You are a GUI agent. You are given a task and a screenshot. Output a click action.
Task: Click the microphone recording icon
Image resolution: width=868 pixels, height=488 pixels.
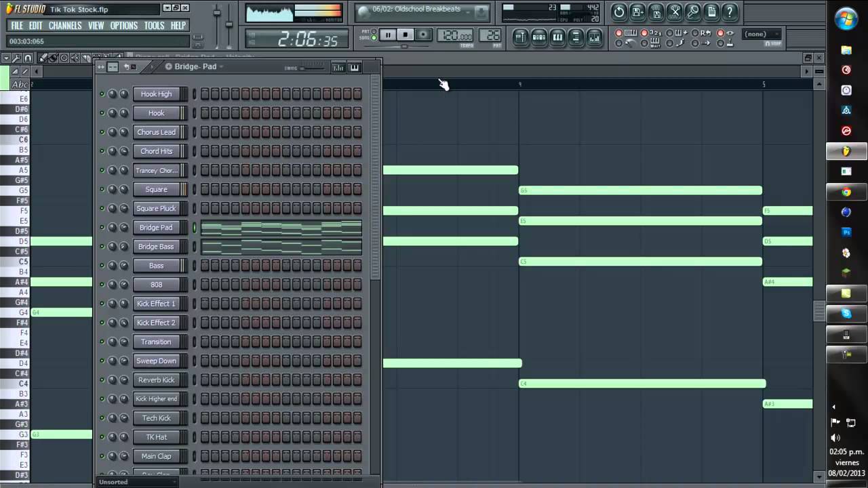pyautogui.click(x=692, y=12)
